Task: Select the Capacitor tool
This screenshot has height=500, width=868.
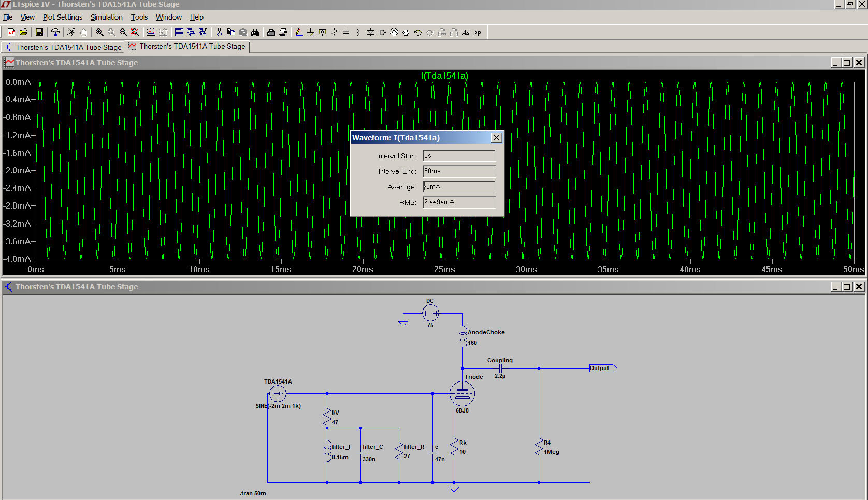Action: 346,32
